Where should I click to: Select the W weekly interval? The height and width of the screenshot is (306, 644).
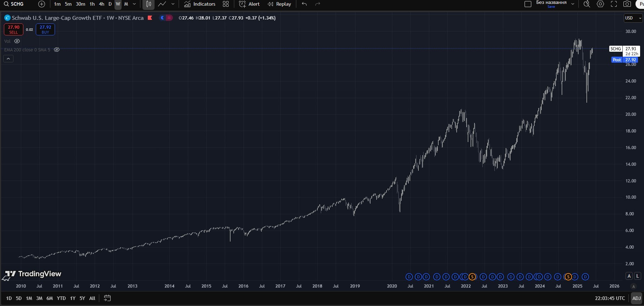[118, 4]
